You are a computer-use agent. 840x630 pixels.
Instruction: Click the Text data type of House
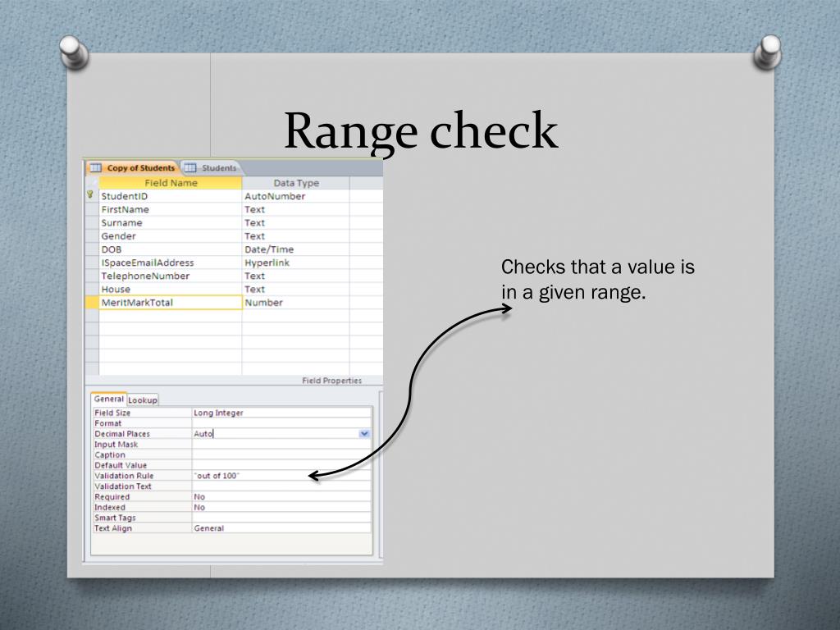pos(295,290)
